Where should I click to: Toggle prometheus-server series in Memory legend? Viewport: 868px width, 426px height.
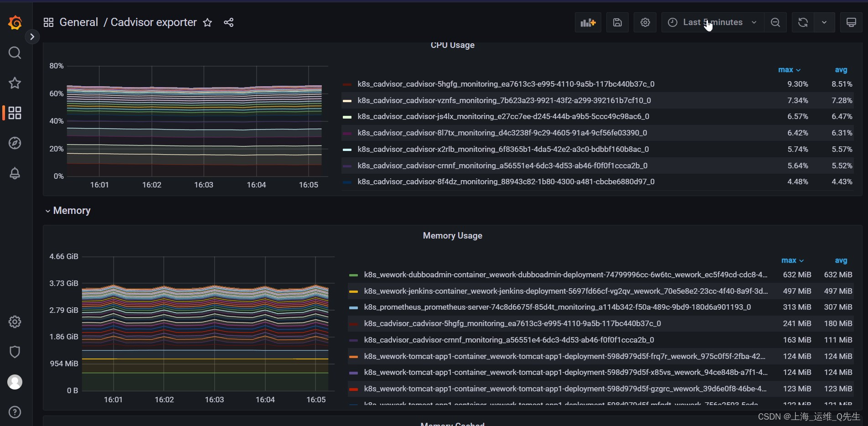click(x=558, y=307)
